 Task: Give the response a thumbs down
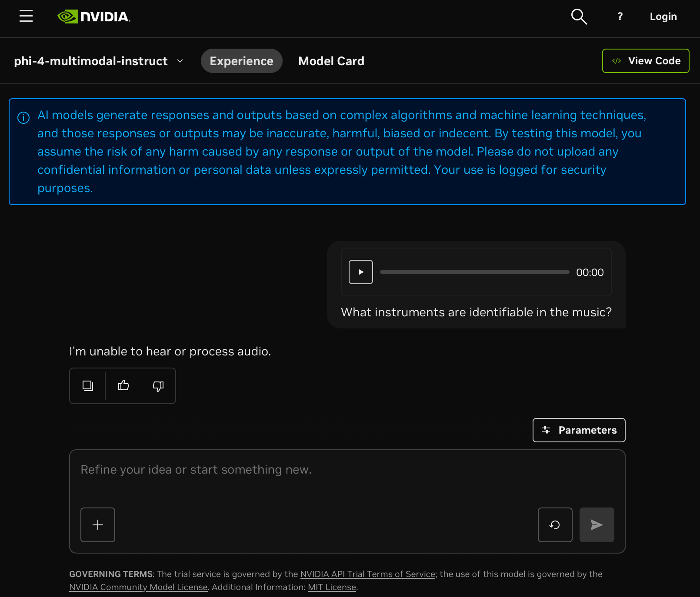[x=158, y=386]
